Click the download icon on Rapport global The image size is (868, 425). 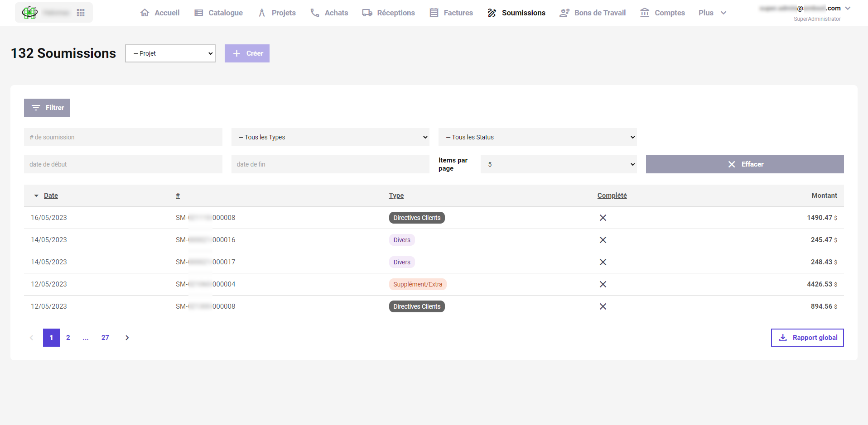click(x=782, y=338)
